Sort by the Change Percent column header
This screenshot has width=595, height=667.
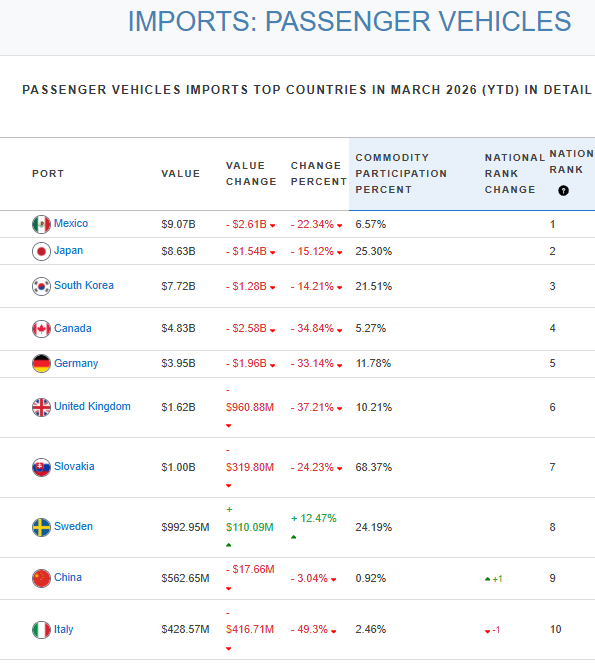pos(319,174)
